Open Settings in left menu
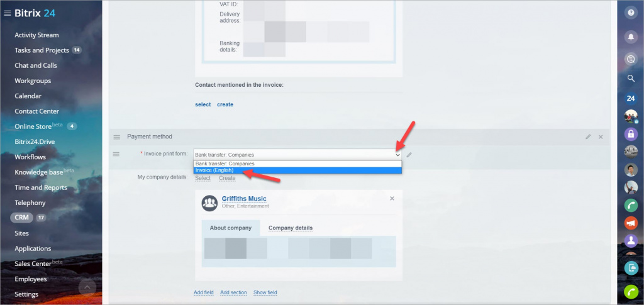Viewport: 644px width, 305px height. coord(26,294)
